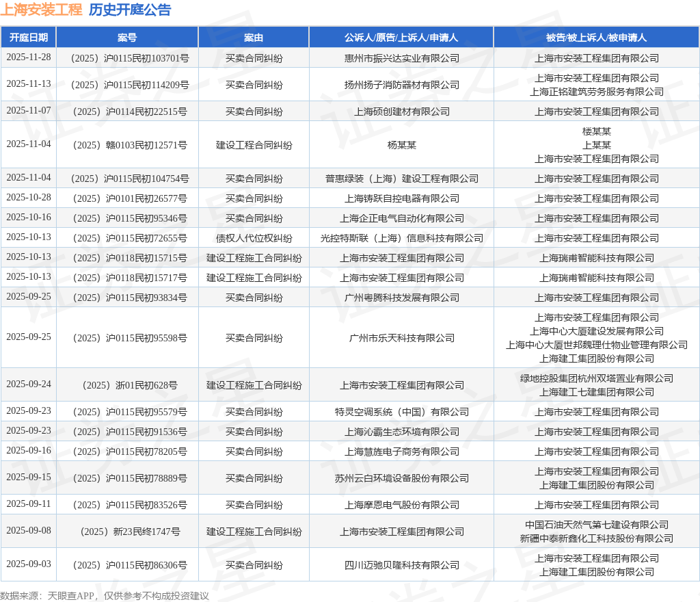The height and width of the screenshot is (602, 700).
Task: Select date cell 2025-09-16
Action: pyautogui.click(x=29, y=450)
